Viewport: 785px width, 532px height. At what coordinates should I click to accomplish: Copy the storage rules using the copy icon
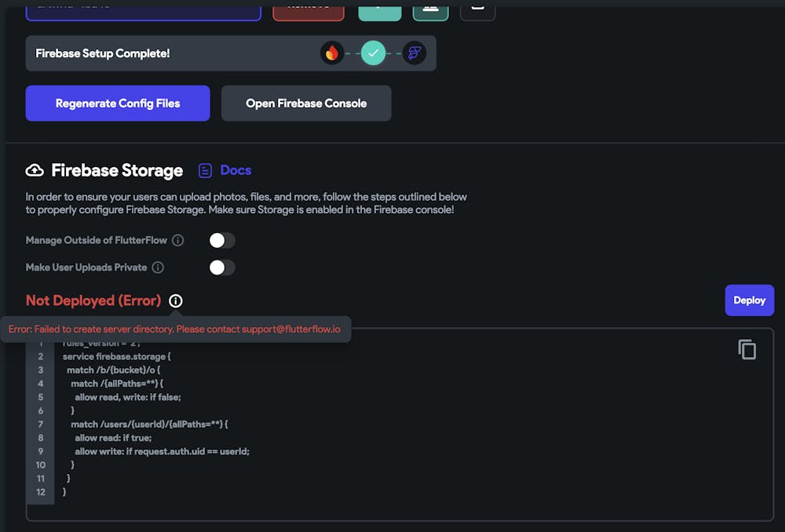coord(747,349)
